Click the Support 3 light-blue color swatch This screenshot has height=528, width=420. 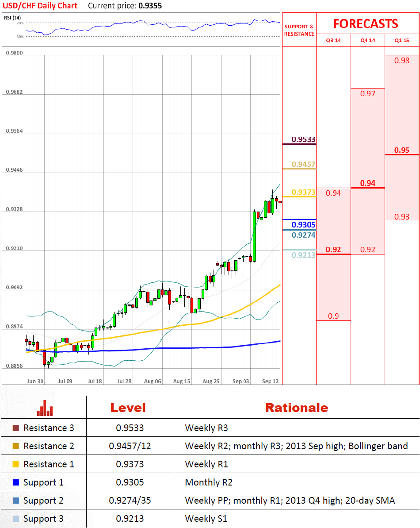[x=15, y=519]
